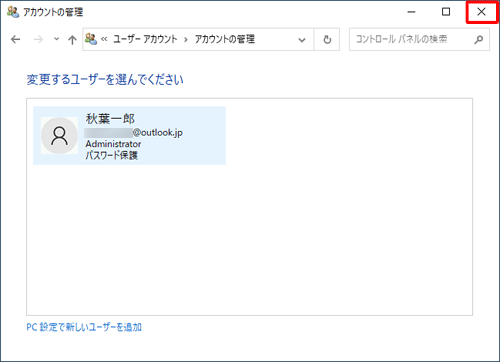This screenshot has width=500, height=362.
Task: Open the recent locations dropdown chevron
Action: click(x=56, y=39)
